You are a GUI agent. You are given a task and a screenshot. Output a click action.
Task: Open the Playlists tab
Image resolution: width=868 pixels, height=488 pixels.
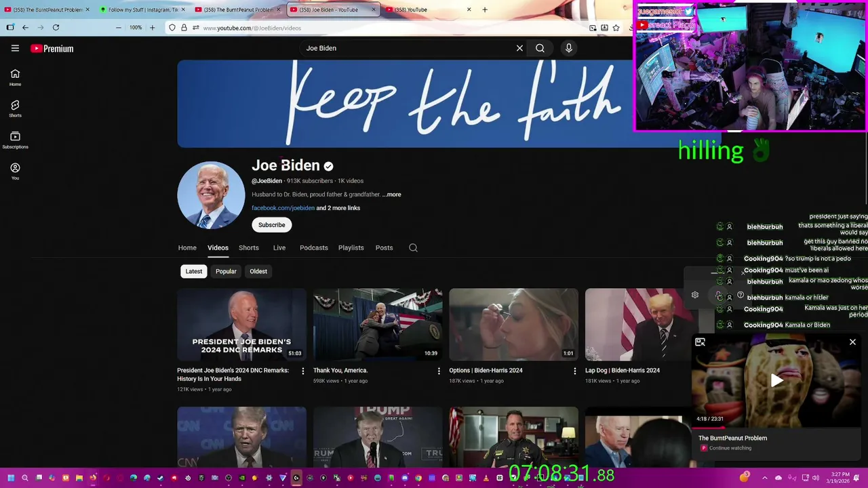pyautogui.click(x=351, y=248)
